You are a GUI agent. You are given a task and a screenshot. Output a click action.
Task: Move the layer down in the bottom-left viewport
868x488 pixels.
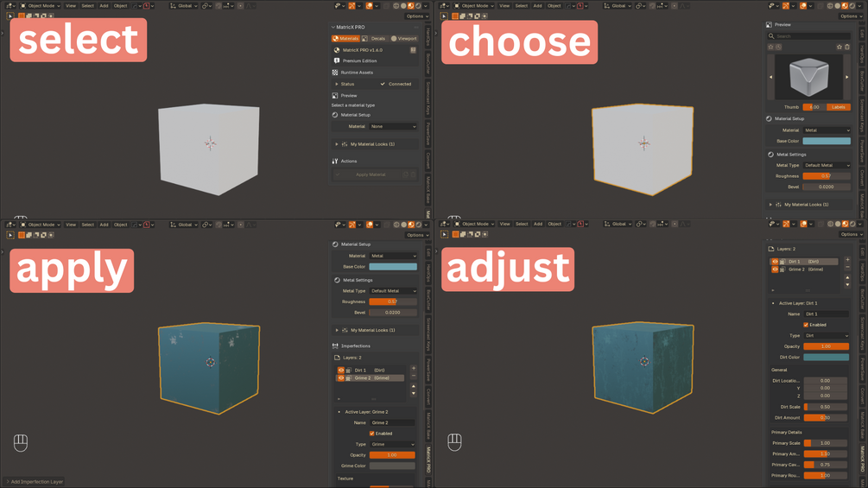[x=414, y=394]
